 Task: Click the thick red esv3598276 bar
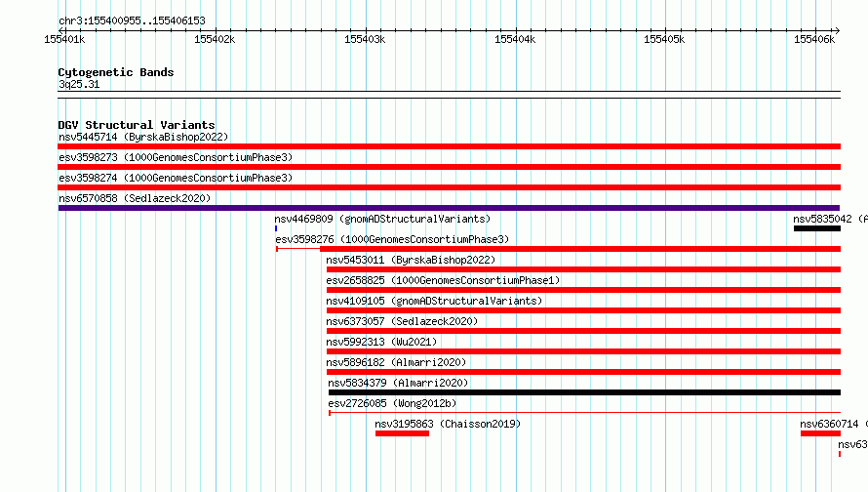pyautogui.click(x=580, y=249)
